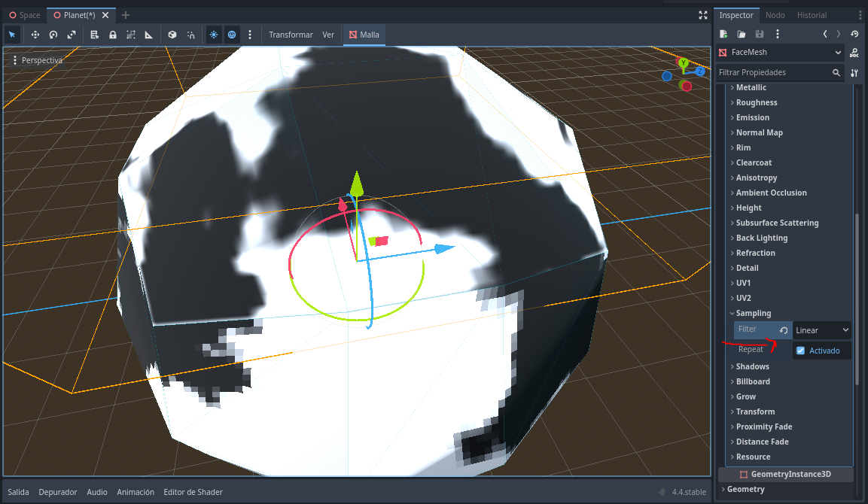Open the object history list
Screen dimensions: 868x504
point(854,35)
